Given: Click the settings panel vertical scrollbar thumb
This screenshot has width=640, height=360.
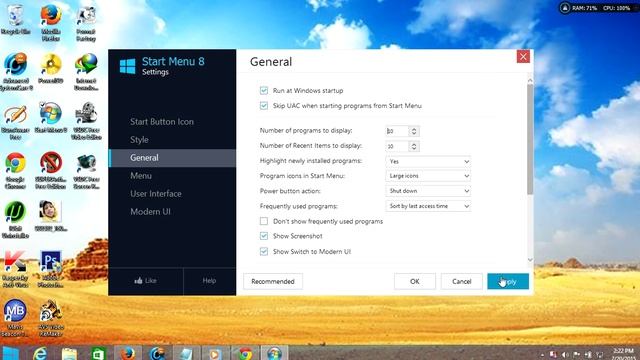Looking at the screenshot, I should click(530, 140).
